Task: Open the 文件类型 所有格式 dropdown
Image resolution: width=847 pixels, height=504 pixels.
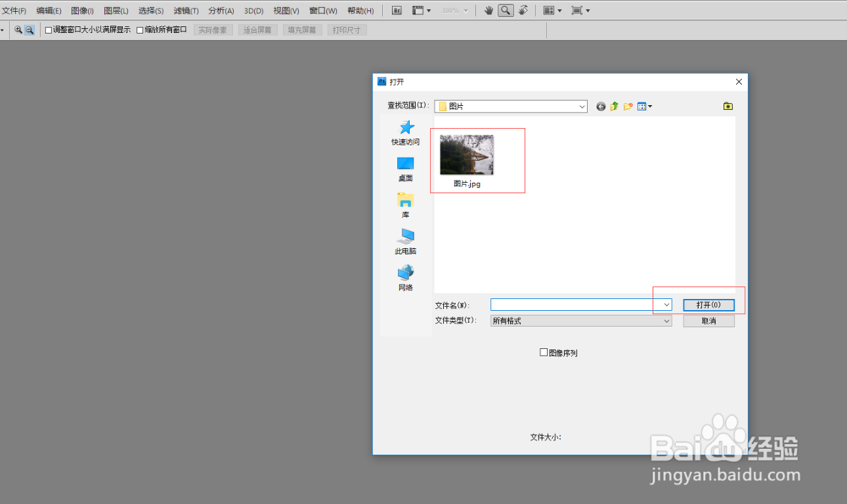Action: tap(581, 321)
